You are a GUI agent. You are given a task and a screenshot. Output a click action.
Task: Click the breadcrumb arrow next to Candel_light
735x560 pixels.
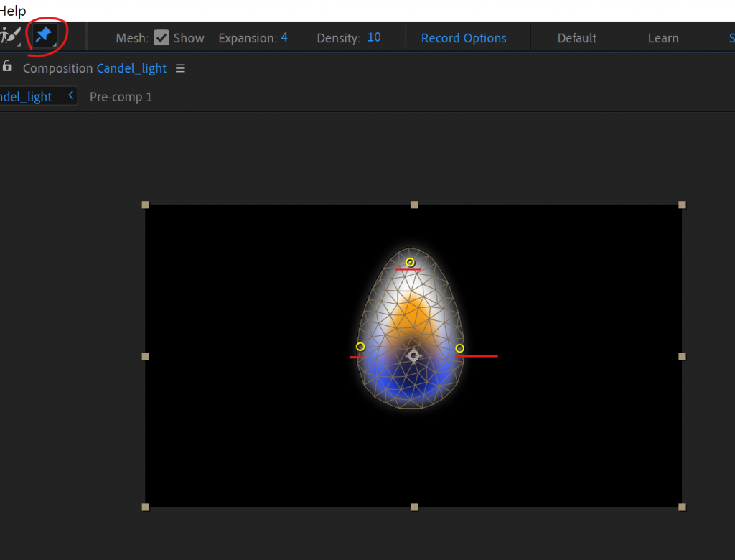click(71, 95)
